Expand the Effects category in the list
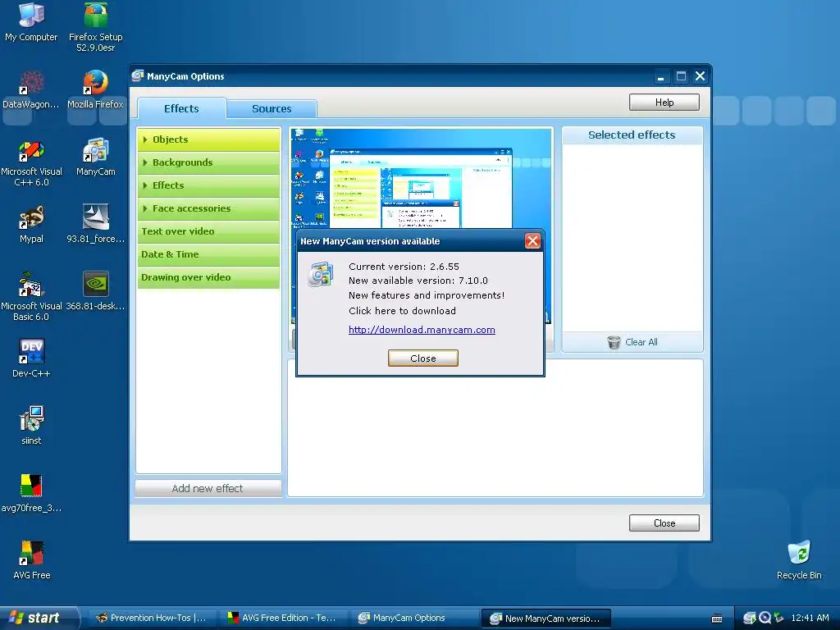840x630 pixels. tap(208, 185)
